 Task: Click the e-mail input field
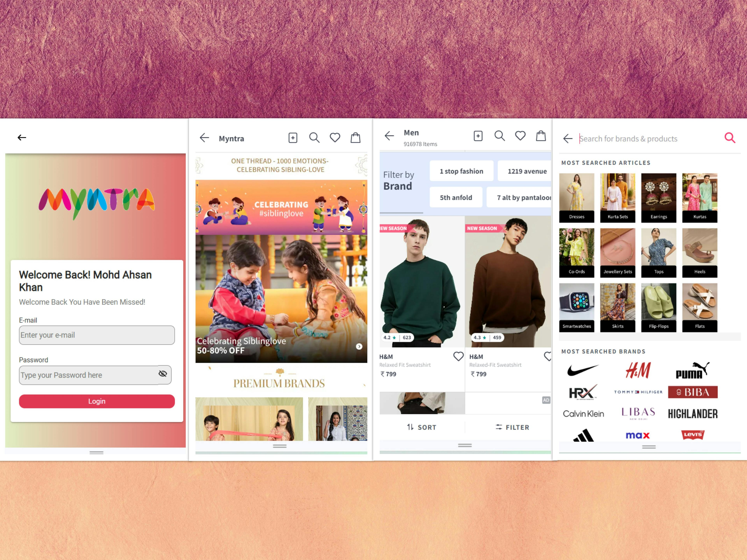pyautogui.click(x=96, y=335)
